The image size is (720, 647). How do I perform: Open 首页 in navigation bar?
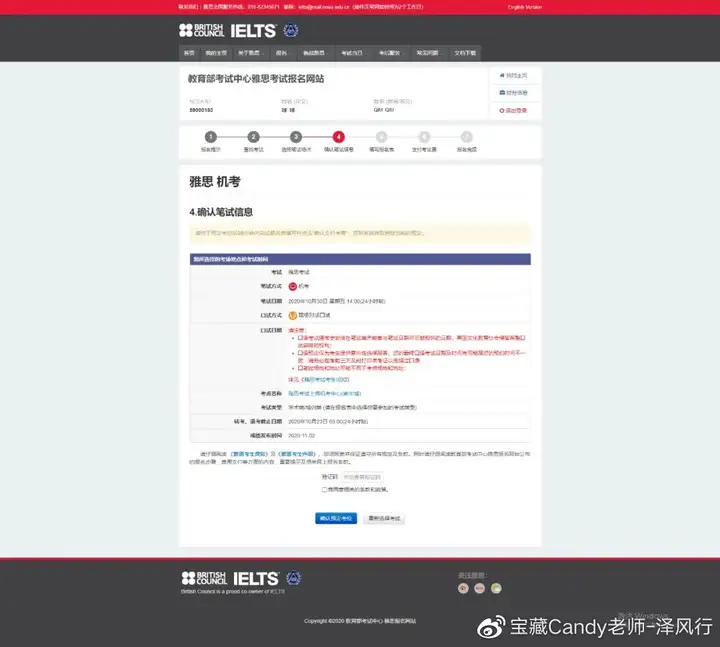189,53
